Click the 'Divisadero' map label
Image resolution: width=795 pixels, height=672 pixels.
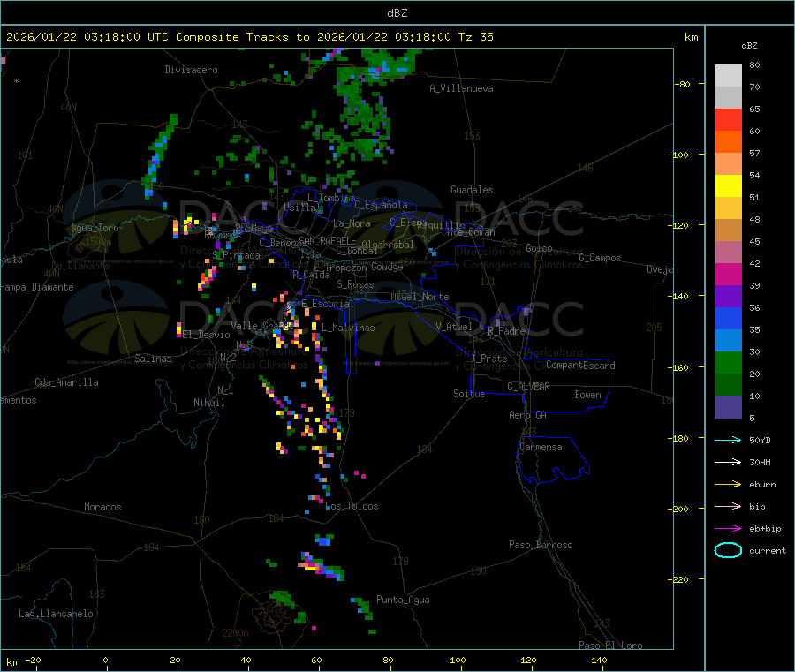click(191, 70)
